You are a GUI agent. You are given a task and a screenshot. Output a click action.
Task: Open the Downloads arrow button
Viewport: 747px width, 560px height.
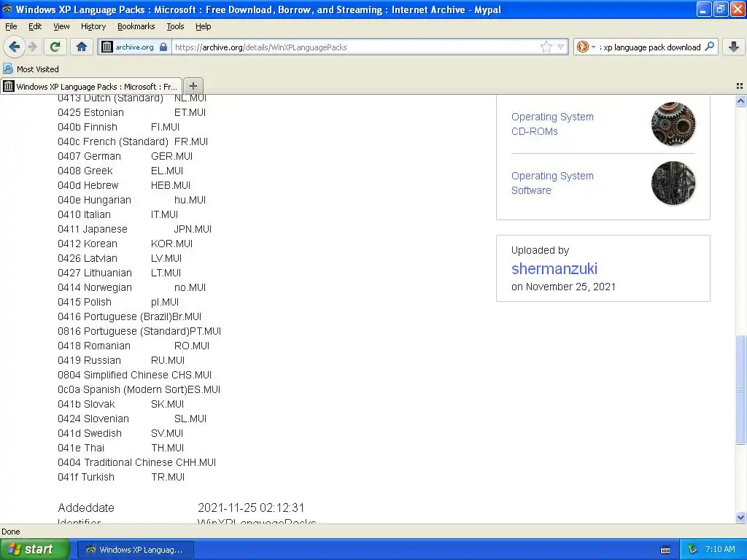click(x=734, y=47)
